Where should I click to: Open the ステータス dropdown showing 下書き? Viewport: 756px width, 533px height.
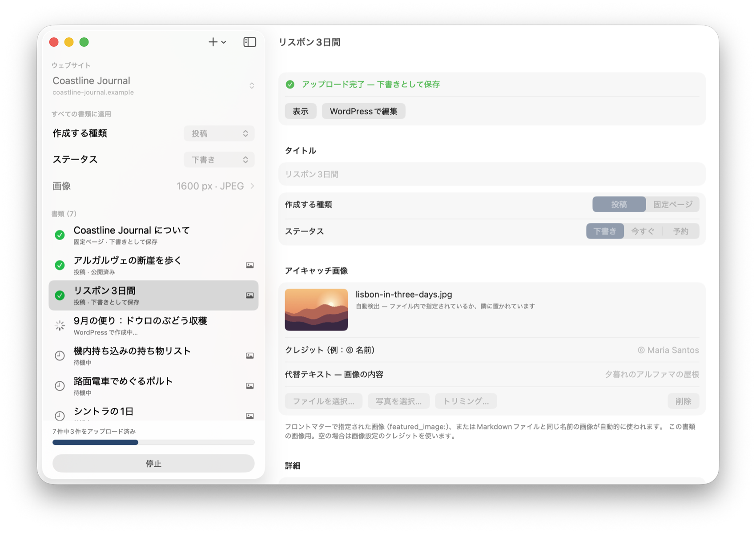[219, 160]
